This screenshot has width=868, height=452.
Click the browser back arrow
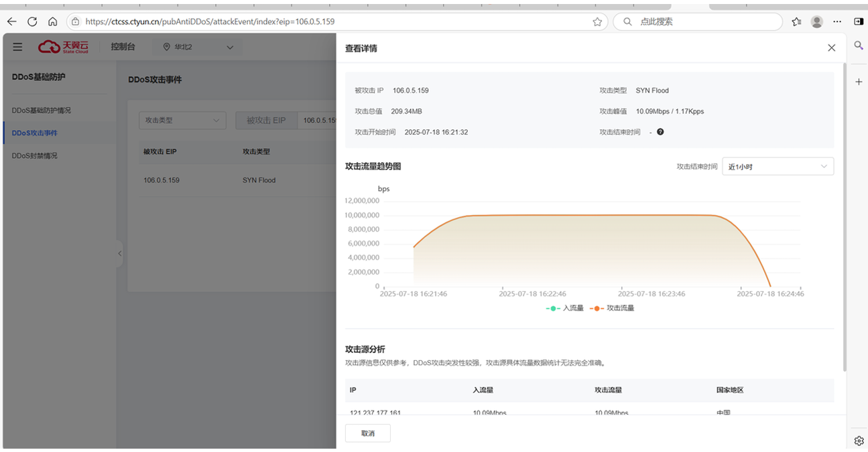click(11, 21)
